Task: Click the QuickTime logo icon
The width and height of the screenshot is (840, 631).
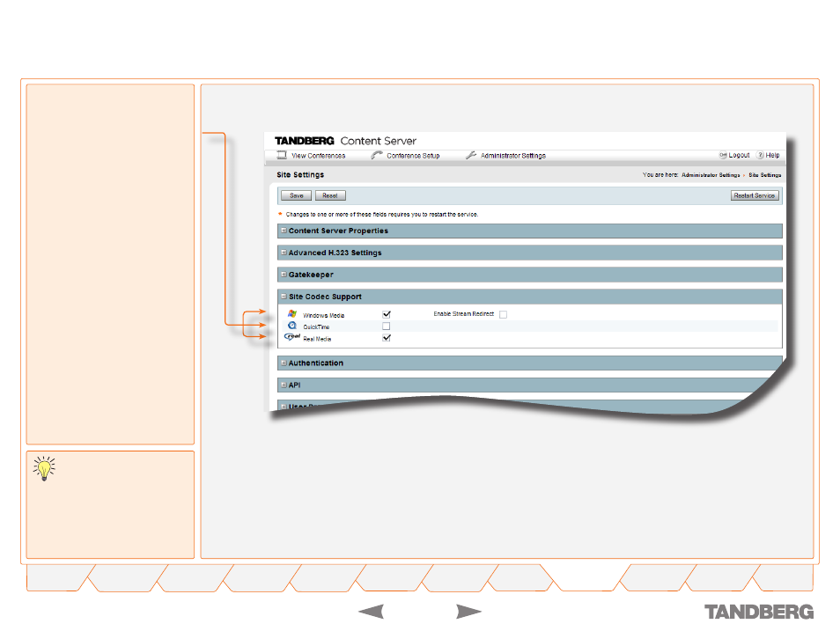Action: [292, 326]
